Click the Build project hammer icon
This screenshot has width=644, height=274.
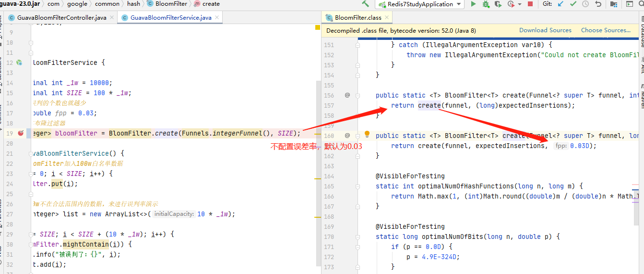tap(366, 4)
